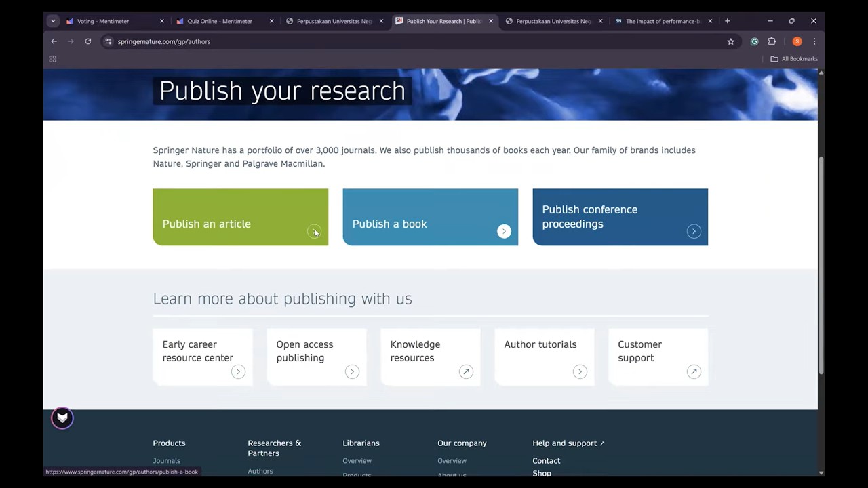This screenshot has height=488, width=868.
Task: Open the Grammarly extension icon
Action: tap(754, 41)
